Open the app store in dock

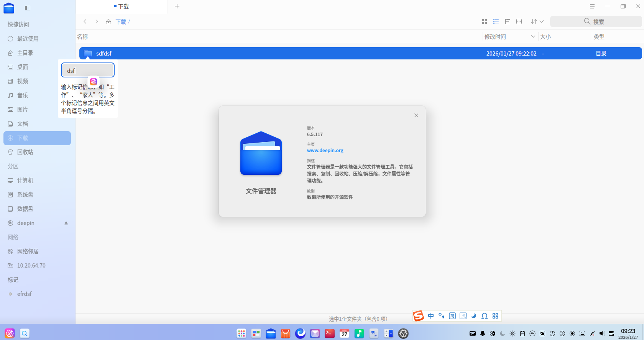point(286,333)
